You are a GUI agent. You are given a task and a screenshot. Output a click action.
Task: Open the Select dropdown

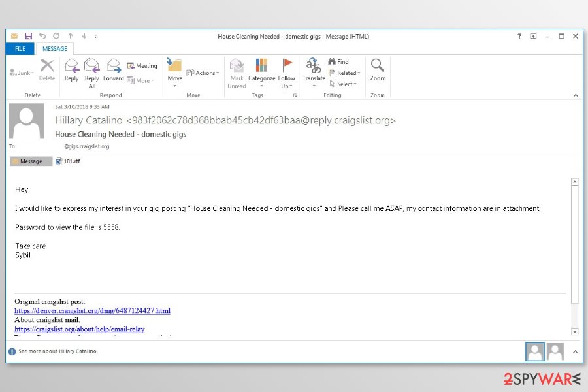pyautogui.click(x=343, y=84)
